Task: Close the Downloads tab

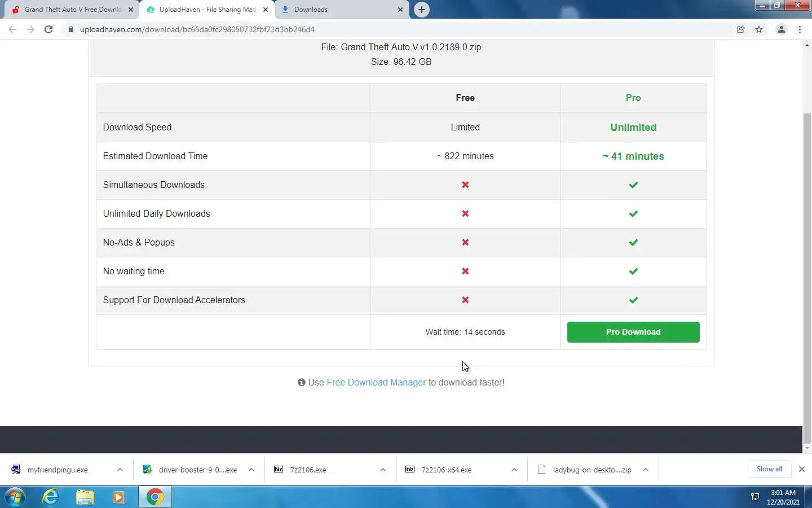Action: pyautogui.click(x=400, y=10)
